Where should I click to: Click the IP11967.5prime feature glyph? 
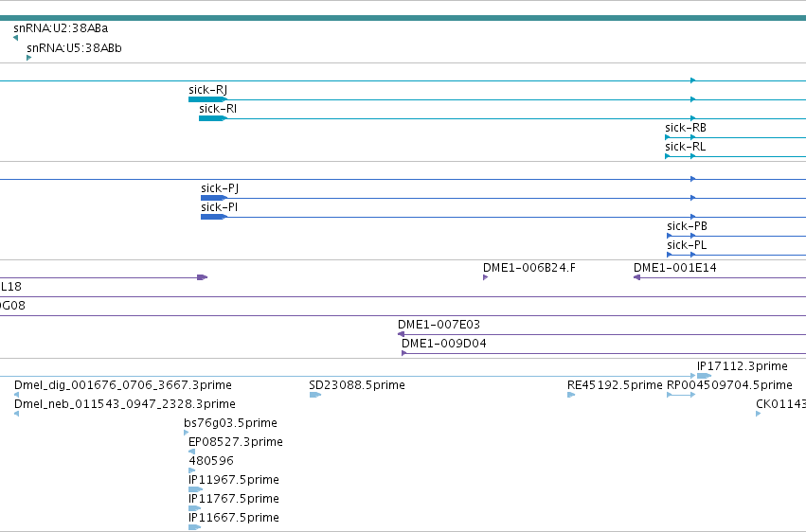tap(195, 489)
